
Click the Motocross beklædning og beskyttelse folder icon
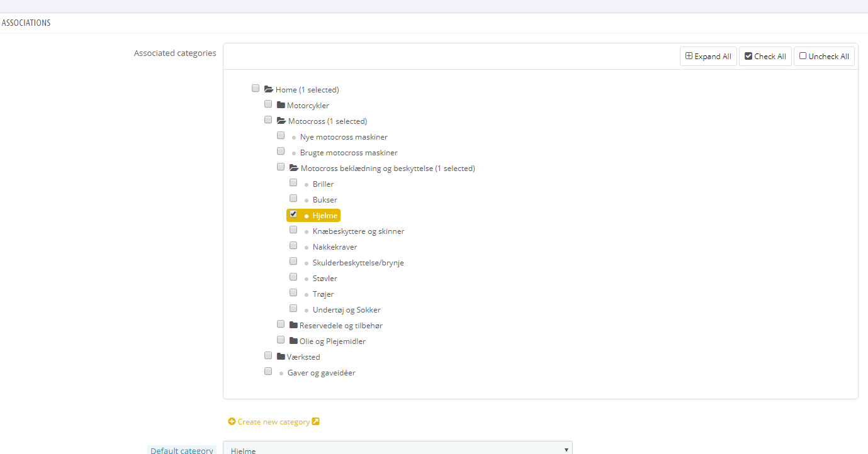point(293,169)
